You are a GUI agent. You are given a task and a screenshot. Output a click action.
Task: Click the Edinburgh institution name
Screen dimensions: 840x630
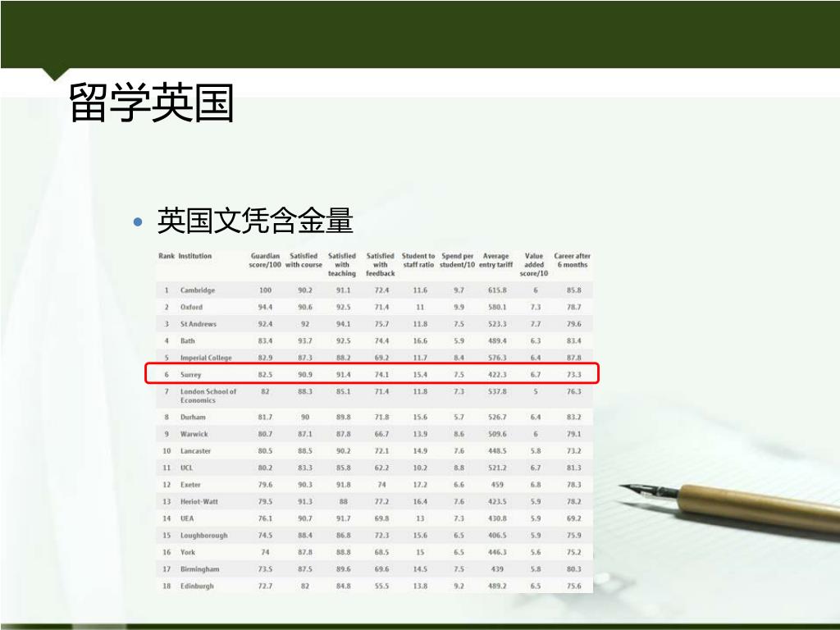[x=197, y=586]
